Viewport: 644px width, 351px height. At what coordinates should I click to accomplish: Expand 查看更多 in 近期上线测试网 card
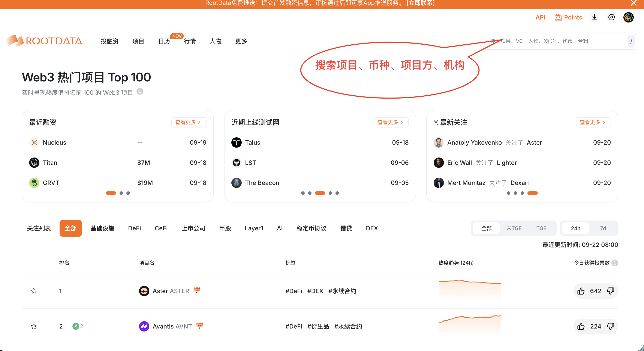point(391,122)
